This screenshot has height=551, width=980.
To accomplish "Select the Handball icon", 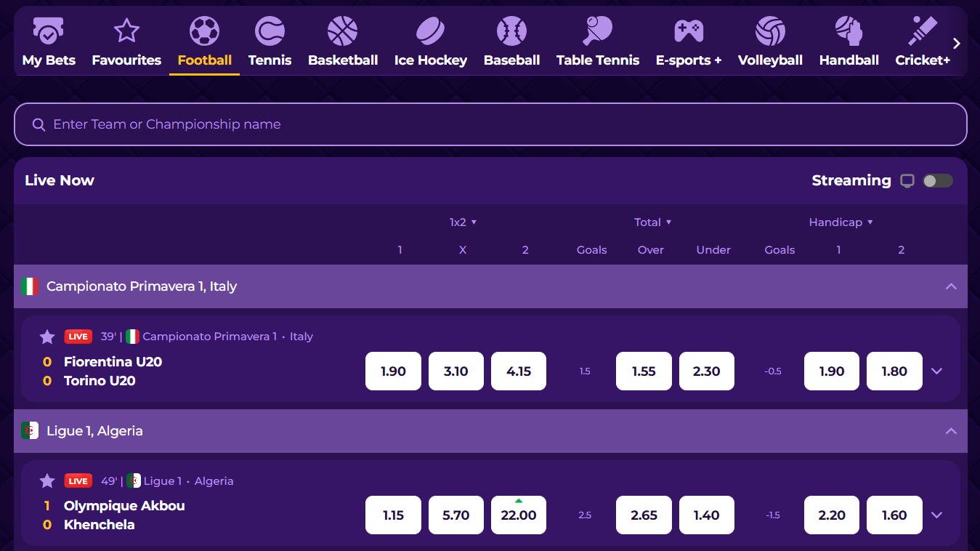I will tap(849, 31).
